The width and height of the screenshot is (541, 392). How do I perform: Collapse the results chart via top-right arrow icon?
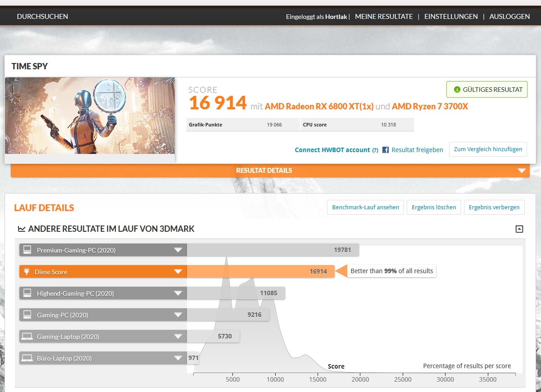pos(519,229)
